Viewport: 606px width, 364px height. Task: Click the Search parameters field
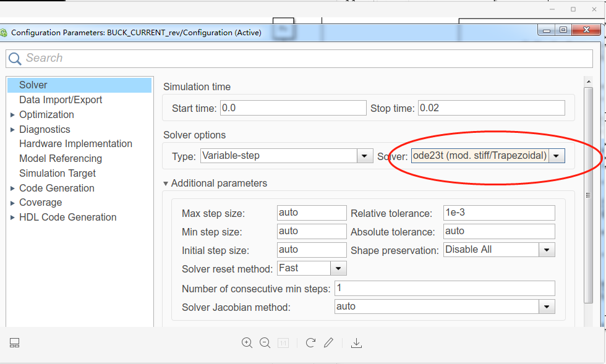[299, 59]
